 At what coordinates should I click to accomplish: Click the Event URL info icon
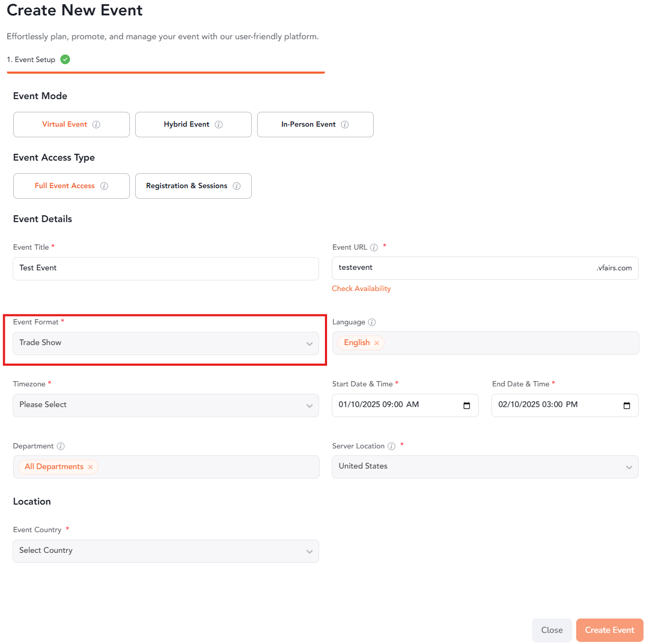click(374, 247)
